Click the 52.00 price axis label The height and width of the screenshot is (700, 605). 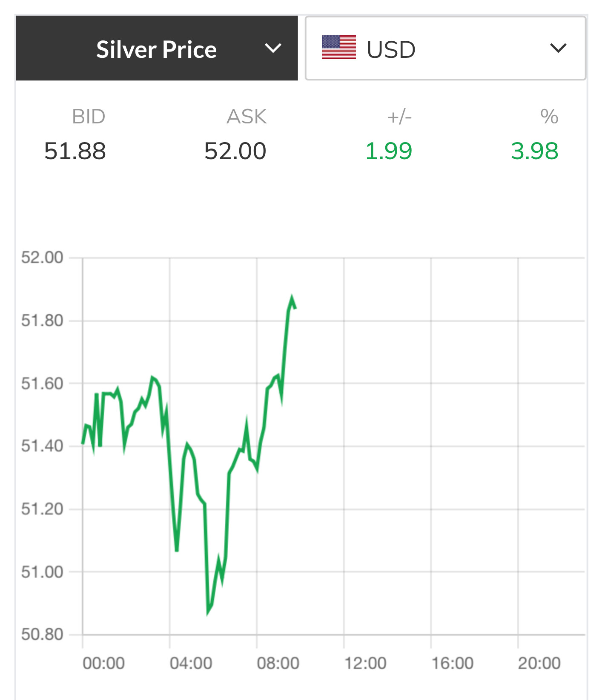(42, 257)
